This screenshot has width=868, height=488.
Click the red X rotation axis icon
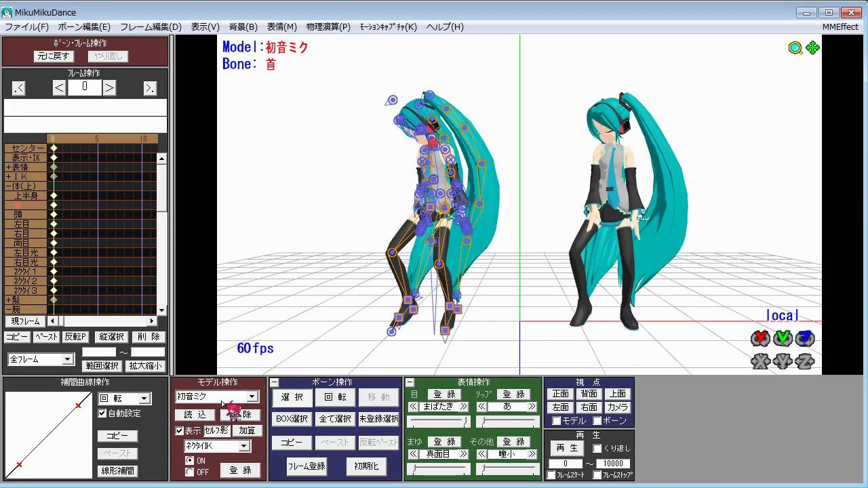[x=760, y=338]
